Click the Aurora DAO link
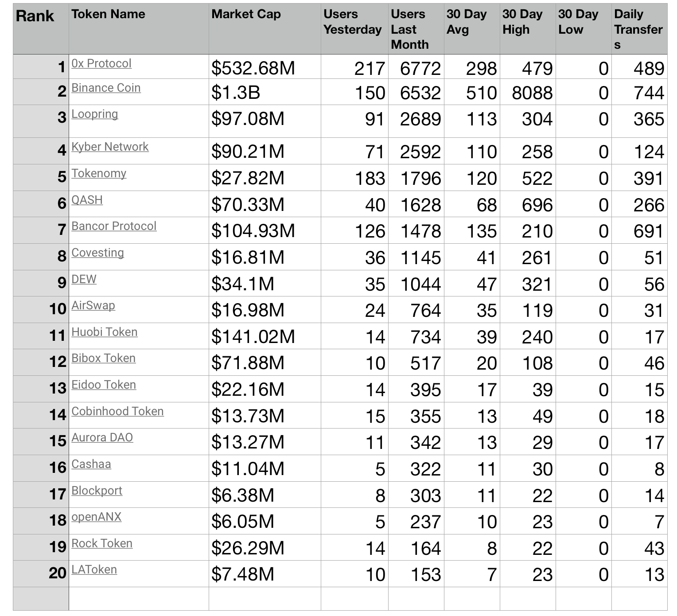677x616 pixels. pyautogui.click(x=102, y=438)
